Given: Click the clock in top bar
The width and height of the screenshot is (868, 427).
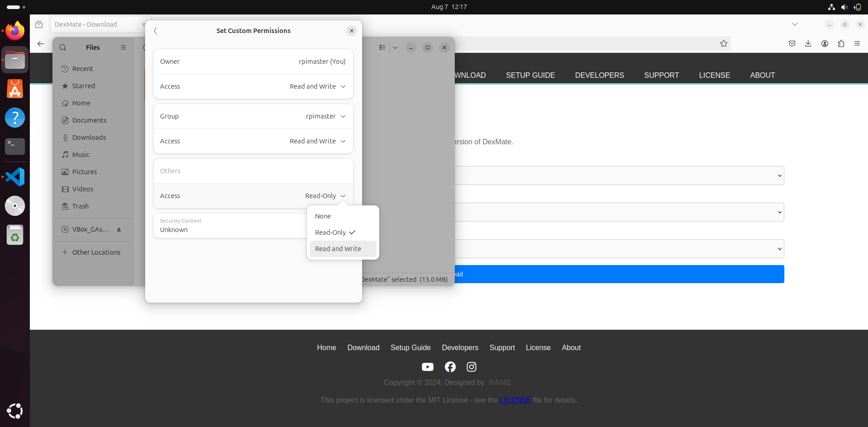Looking at the screenshot, I should click(x=449, y=7).
